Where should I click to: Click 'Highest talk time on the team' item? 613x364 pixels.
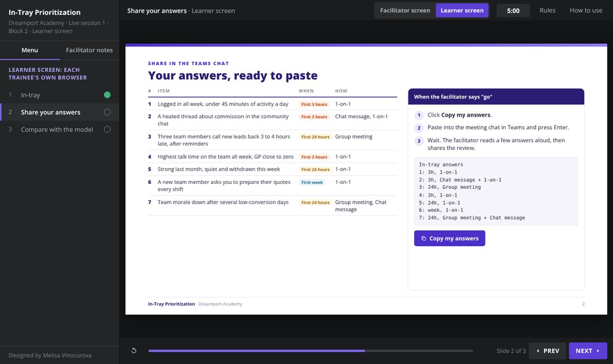pyautogui.click(x=225, y=157)
